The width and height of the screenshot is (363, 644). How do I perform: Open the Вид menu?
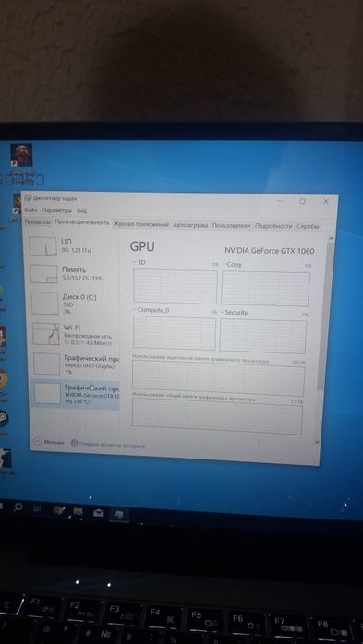point(82,210)
